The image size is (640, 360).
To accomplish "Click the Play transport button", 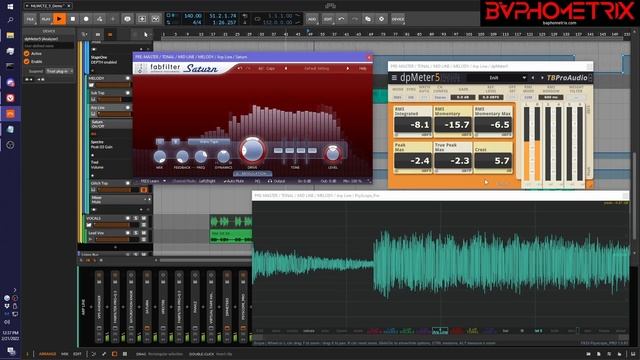I will [59, 19].
